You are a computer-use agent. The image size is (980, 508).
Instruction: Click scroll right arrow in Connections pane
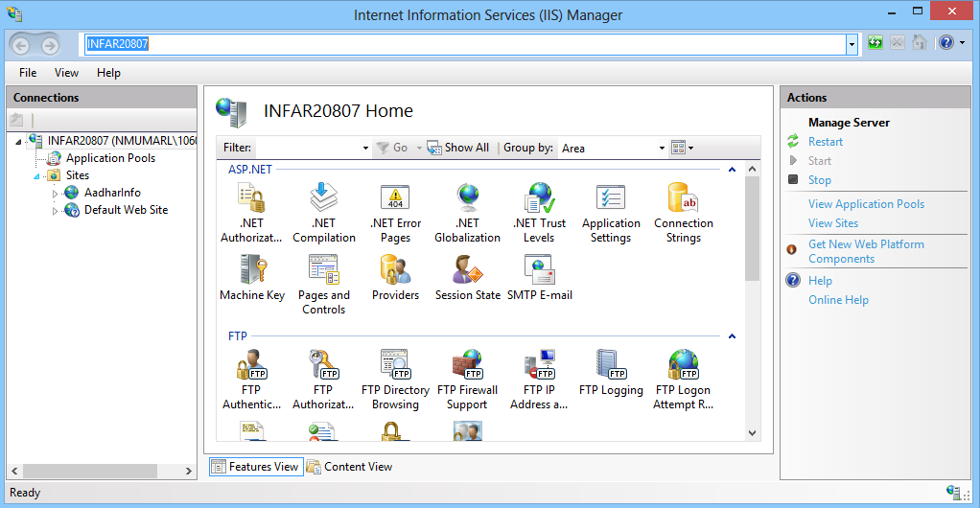point(188,471)
